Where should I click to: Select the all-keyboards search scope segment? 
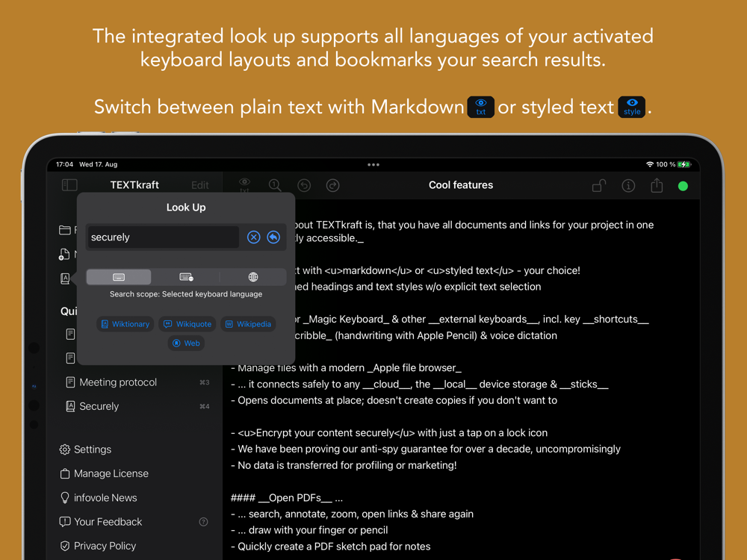point(186,277)
